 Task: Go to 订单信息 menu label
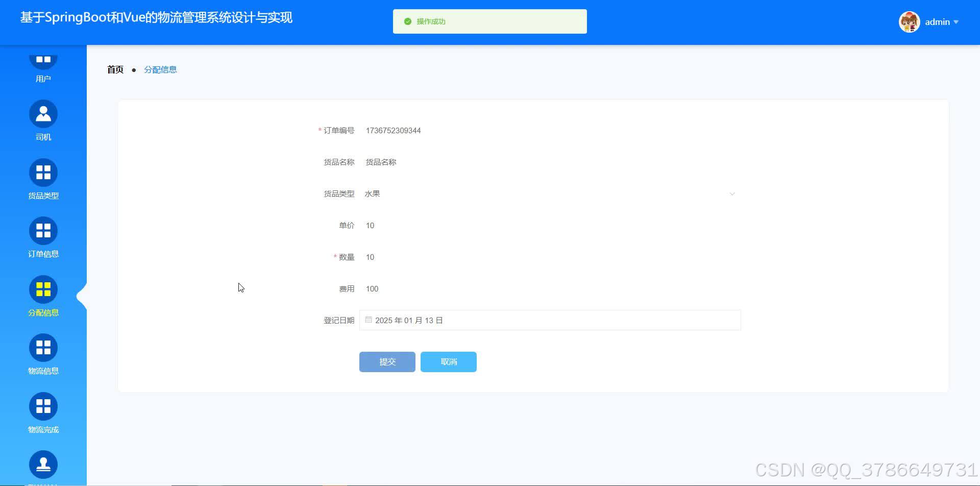43,254
